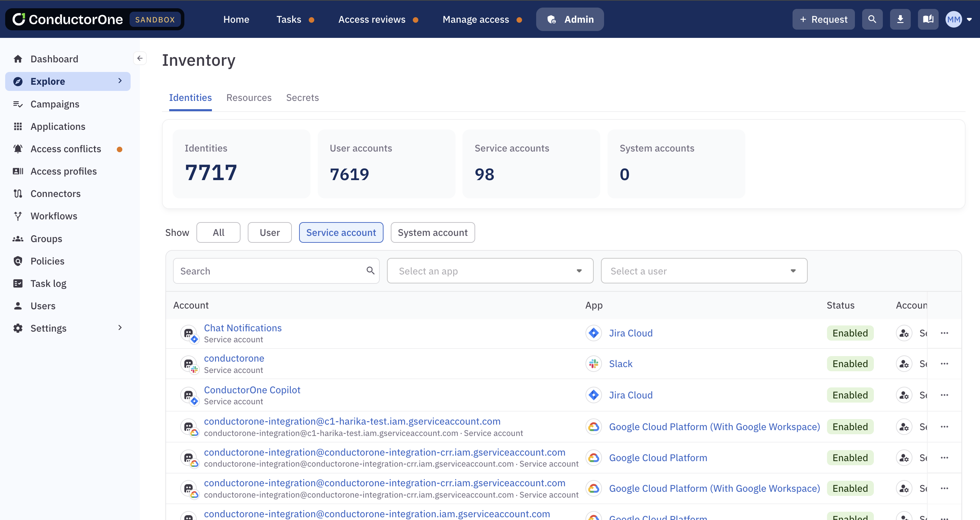Open the ConductorOne Copilot service account

tap(252, 389)
